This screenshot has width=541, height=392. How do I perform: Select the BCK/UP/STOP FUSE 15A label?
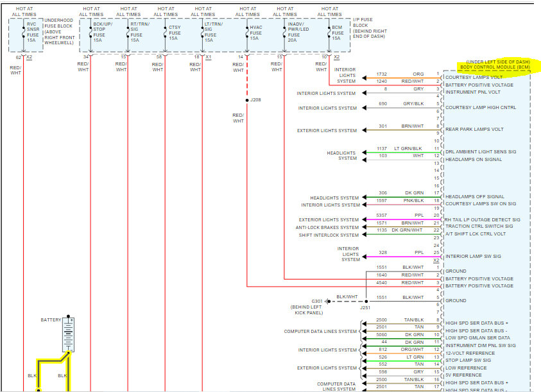pyautogui.click(x=103, y=32)
